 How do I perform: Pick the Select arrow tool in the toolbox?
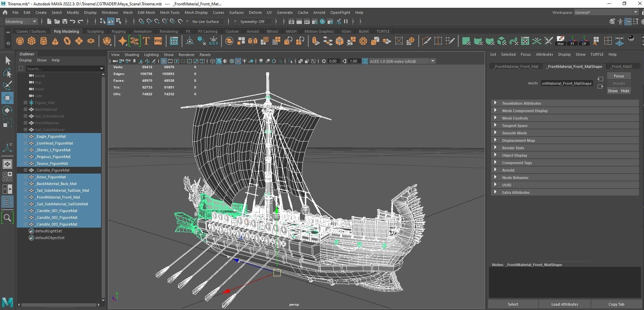(7, 61)
